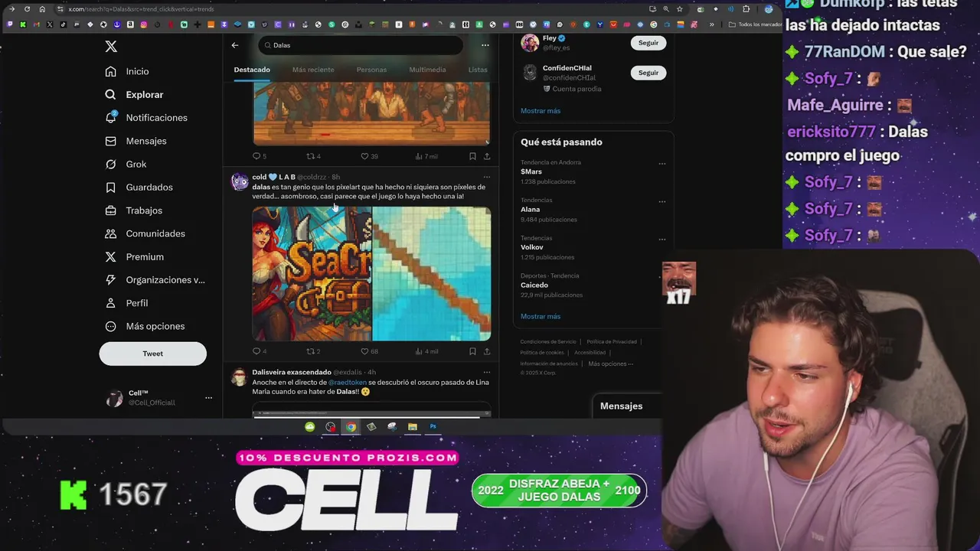Expand footer Más opciones menu
Viewport: 980px width, 551px height.
[611, 364]
